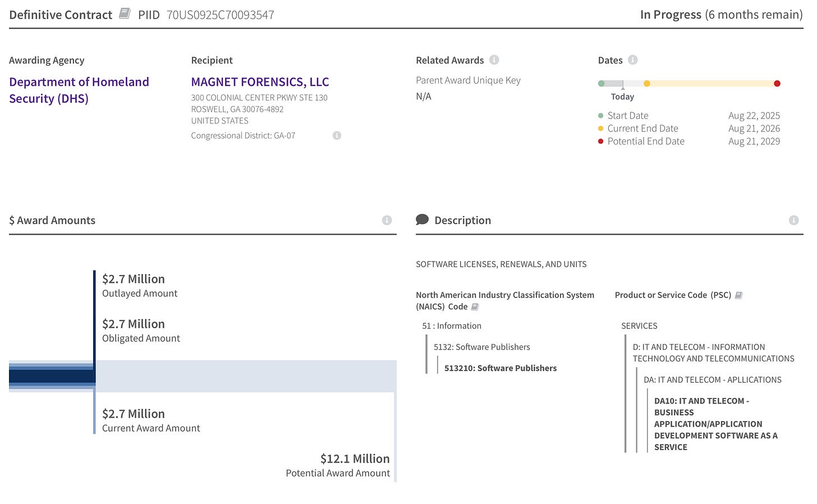This screenshot has width=817, height=504.
Task: Click yellow current end date timeline marker
Action: 647,84
